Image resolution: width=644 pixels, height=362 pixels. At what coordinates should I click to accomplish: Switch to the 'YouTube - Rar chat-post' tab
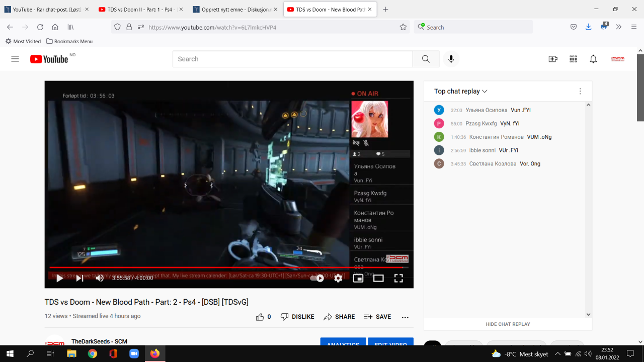point(46,10)
